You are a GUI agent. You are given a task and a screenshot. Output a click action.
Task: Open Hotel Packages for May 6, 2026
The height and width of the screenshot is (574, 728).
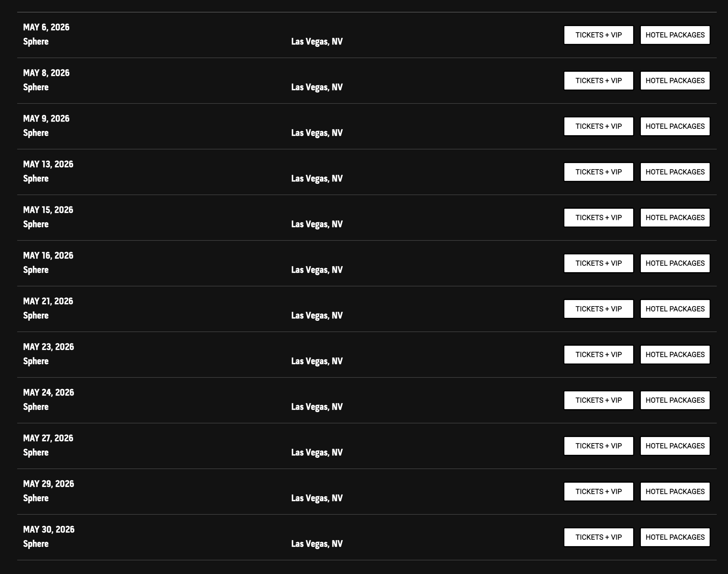click(675, 35)
